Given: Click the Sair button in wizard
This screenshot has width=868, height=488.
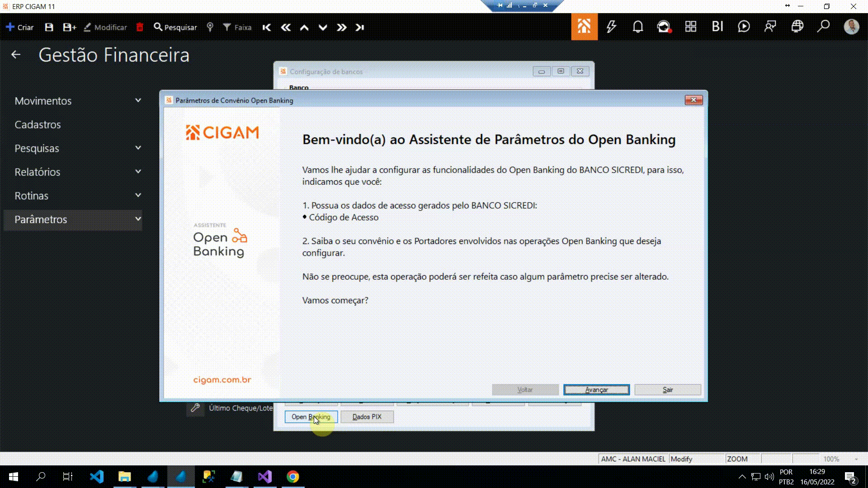Looking at the screenshot, I should pyautogui.click(x=667, y=389).
